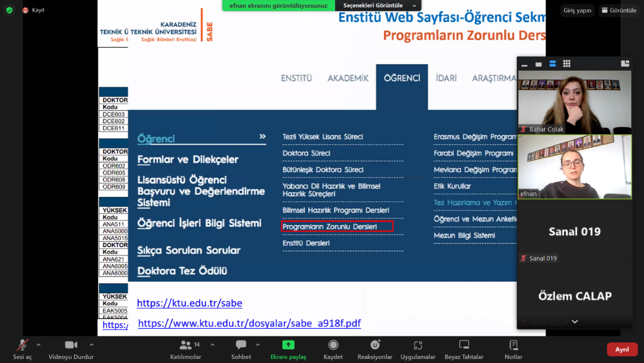Open Sıkça Sorulan Sorular in the left menu
Viewport: 644px width, 363px height.
tap(189, 250)
